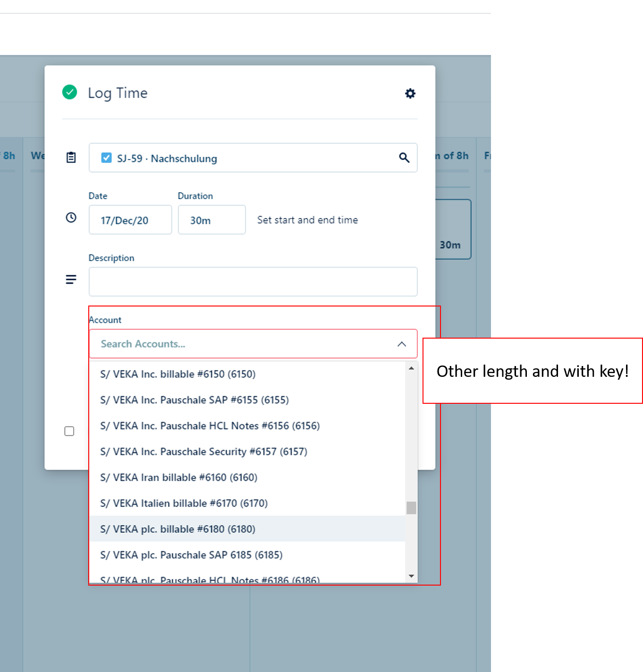Image resolution: width=643 pixels, height=672 pixels.
Task: Click the Duration field showing 30m
Action: coord(212,220)
